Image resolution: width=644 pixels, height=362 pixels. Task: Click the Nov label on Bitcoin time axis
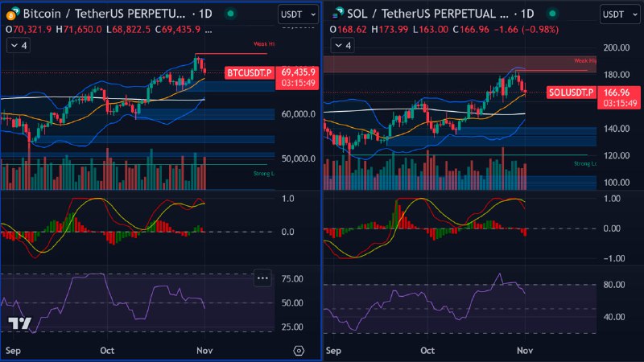click(204, 351)
